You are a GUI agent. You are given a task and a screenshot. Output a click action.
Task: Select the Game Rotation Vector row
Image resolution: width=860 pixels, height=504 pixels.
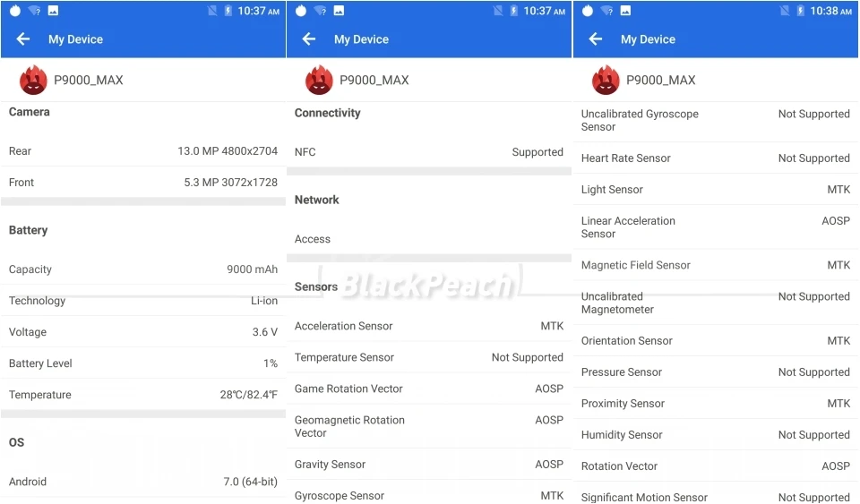click(429, 389)
